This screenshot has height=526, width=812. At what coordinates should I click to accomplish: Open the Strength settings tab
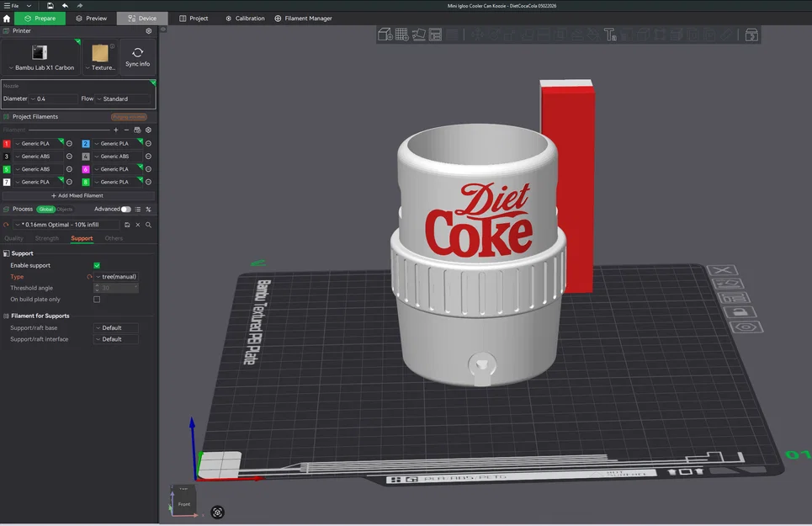click(46, 239)
